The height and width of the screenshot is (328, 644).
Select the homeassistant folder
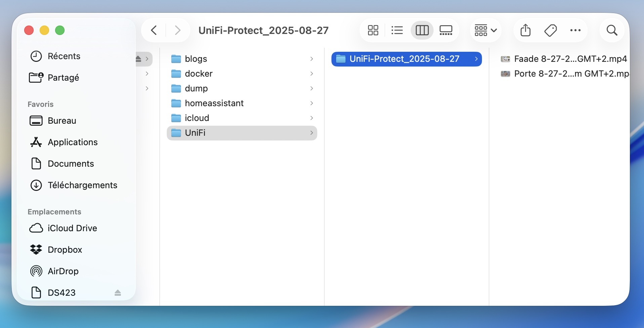coord(242,103)
